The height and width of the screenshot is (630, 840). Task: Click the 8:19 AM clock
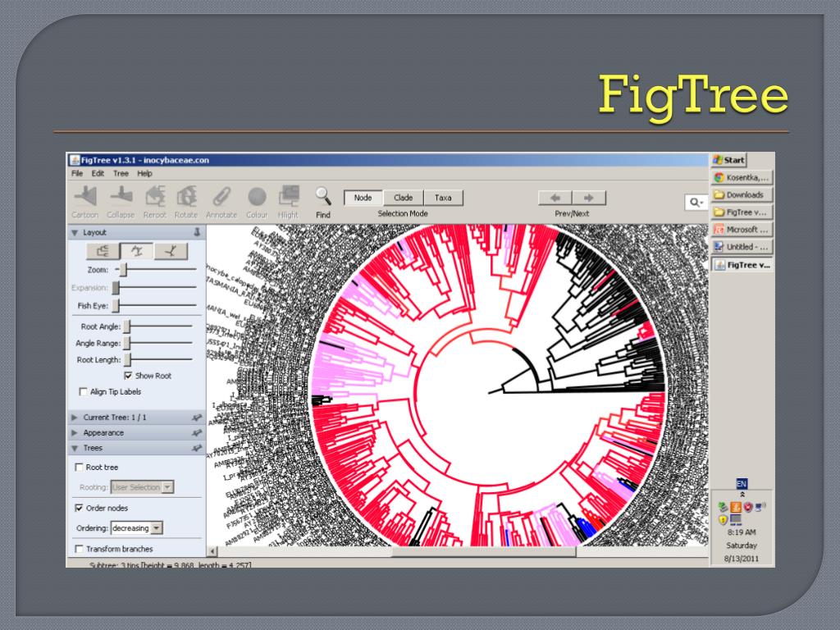742,532
